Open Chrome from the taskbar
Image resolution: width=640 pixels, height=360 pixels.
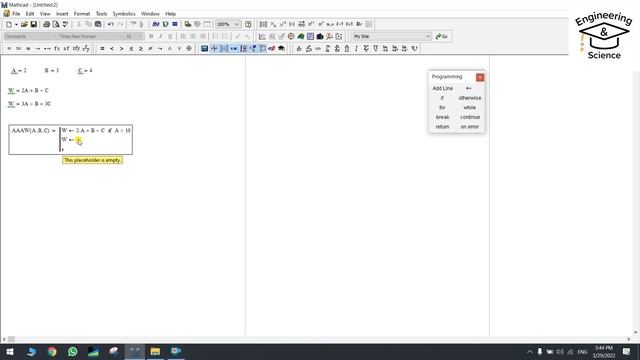coord(52,351)
